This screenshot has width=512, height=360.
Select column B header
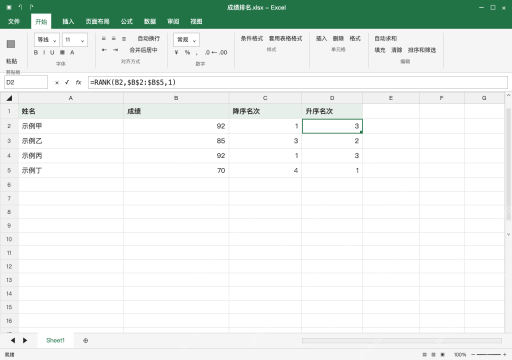tap(176, 98)
